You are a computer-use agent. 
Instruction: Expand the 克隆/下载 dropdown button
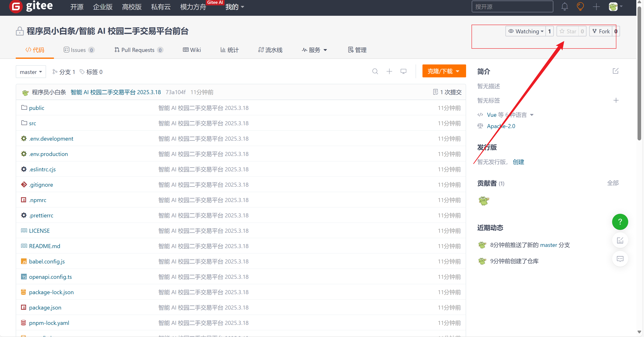(444, 71)
